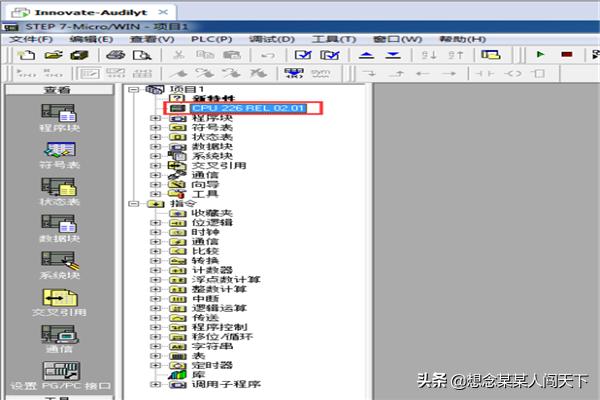Select the 收藏夹 tree item
This screenshot has width=600, height=400.
tap(212, 213)
